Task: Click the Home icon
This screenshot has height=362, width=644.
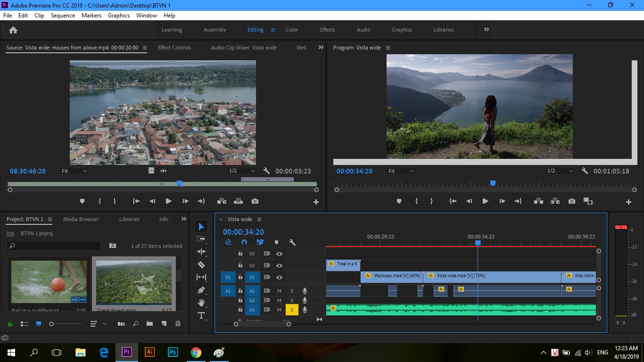Action: click(x=13, y=30)
